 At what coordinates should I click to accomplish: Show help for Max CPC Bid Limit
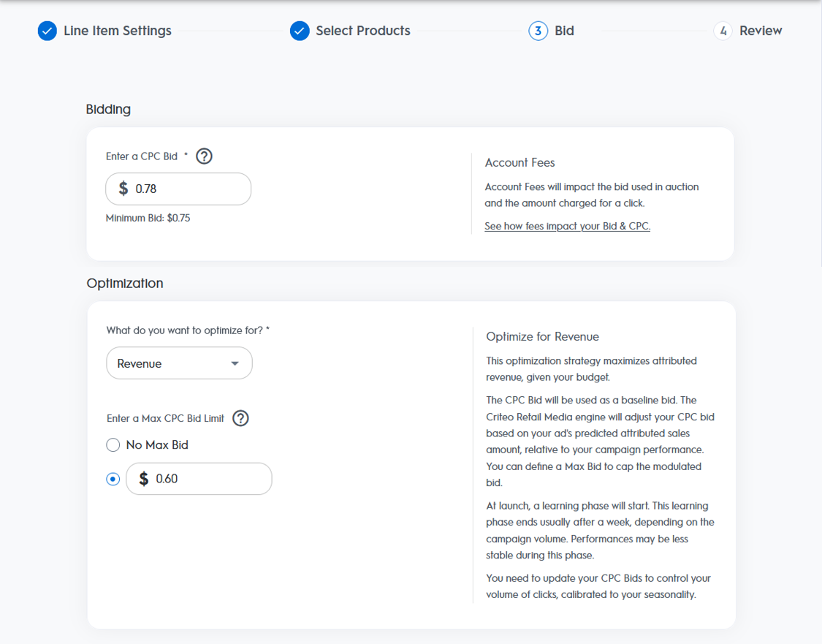(240, 419)
